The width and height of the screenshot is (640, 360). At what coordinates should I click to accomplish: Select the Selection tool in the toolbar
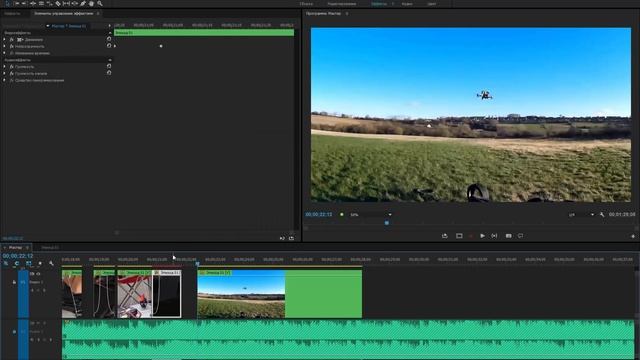pyautogui.click(x=7, y=3)
